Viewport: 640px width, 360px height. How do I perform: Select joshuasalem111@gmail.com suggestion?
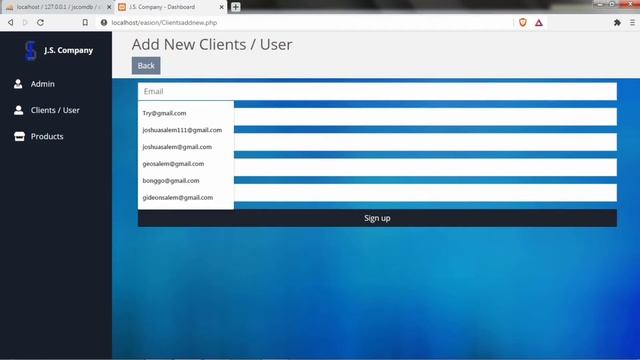coord(186,130)
